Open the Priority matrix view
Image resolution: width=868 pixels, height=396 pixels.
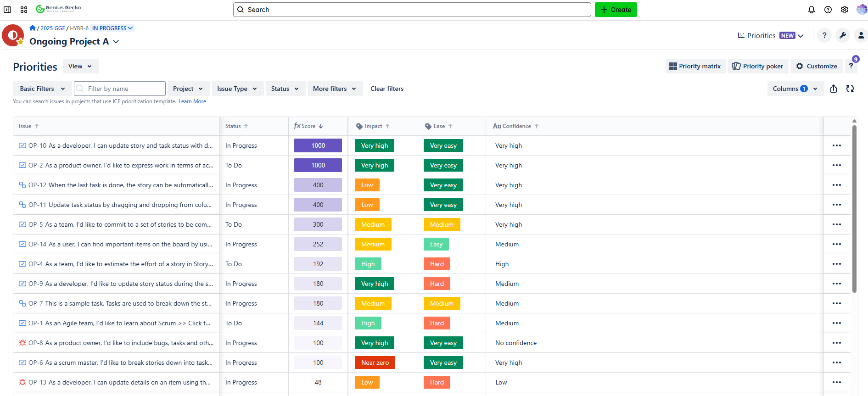695,66
